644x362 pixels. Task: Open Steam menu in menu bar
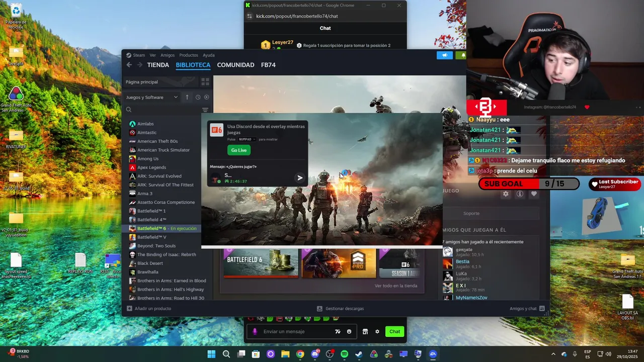[139, 55]
